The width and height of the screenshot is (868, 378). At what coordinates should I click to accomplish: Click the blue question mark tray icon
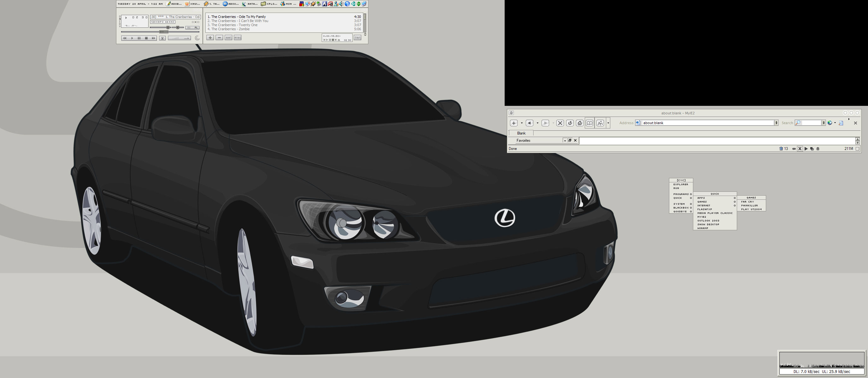(347, 4)
